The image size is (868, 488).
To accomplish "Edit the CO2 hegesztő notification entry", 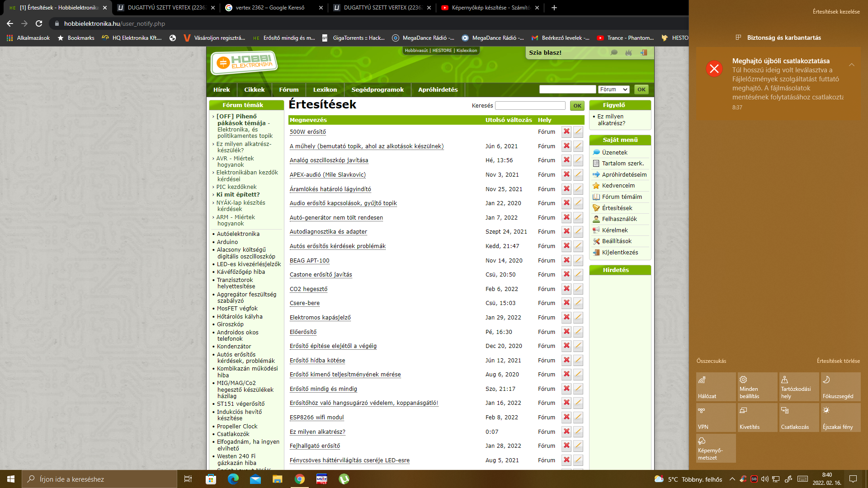I will pyautogui.click(x=578, y=289).
